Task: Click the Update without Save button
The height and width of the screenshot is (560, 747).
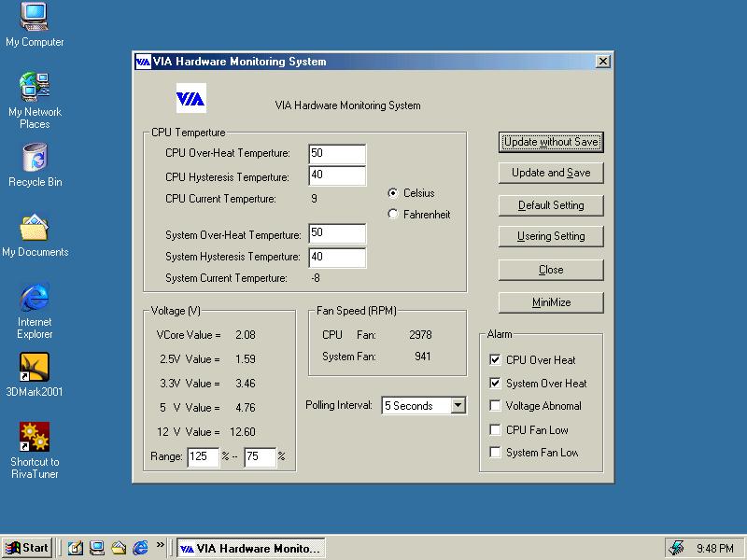Action: 551,142
